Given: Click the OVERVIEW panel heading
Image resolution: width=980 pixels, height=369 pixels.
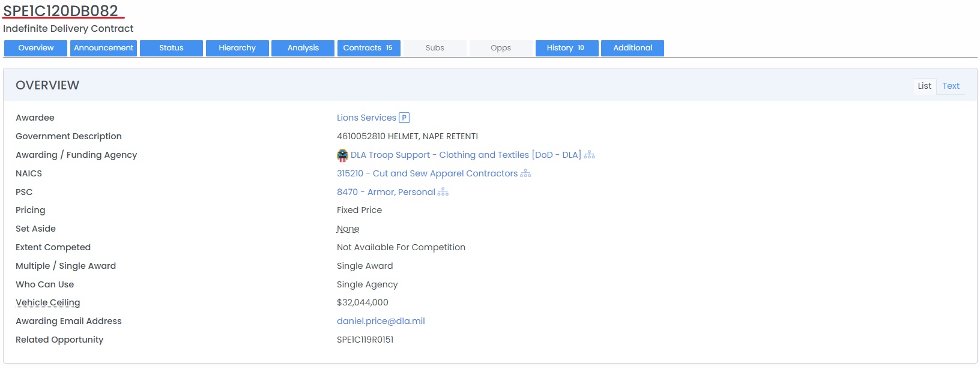Looking at the screenshot, I should pos(47,85).
